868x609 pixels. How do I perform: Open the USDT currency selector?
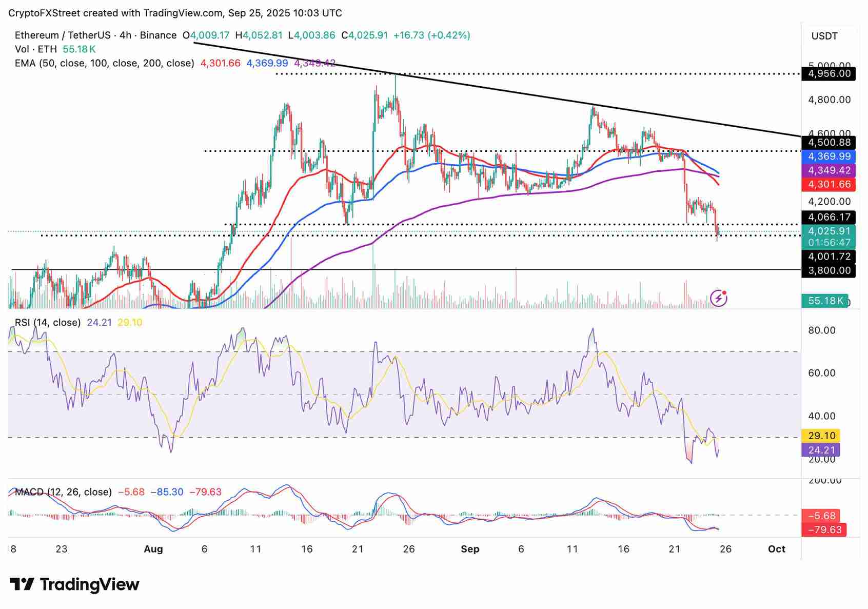pos(824,36)
